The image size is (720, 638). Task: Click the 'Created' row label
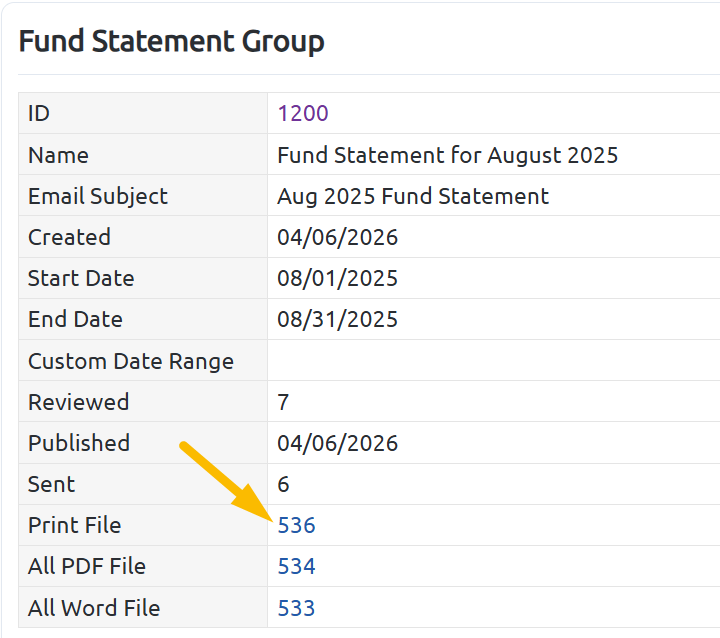click(x=69, y=237)
